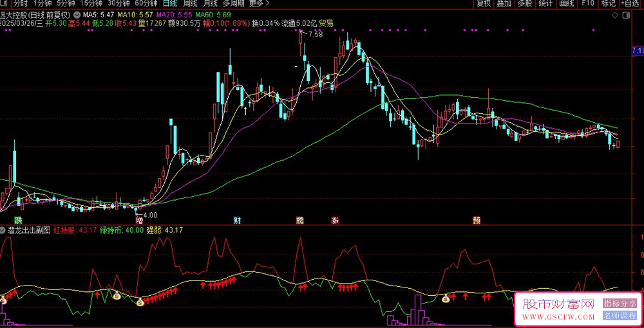644x328 pixels.
Task: Click the 潜龙出击副图 indicator name
Action: click(x=29, y=230)
